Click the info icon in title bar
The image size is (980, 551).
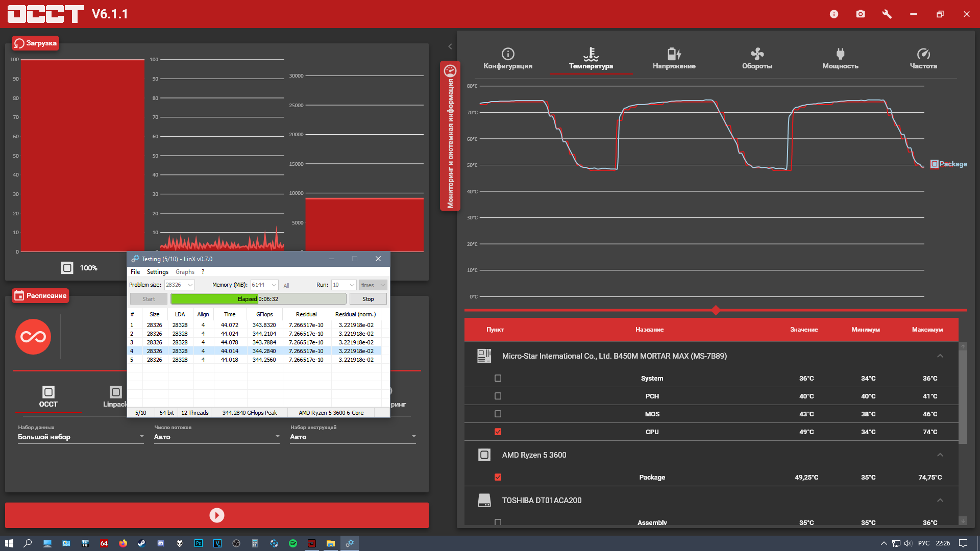tap(834, 14)
